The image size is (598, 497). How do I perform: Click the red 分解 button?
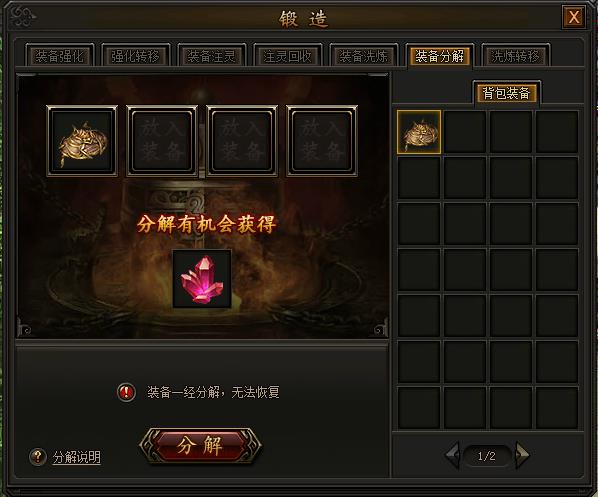coord(200,446)
